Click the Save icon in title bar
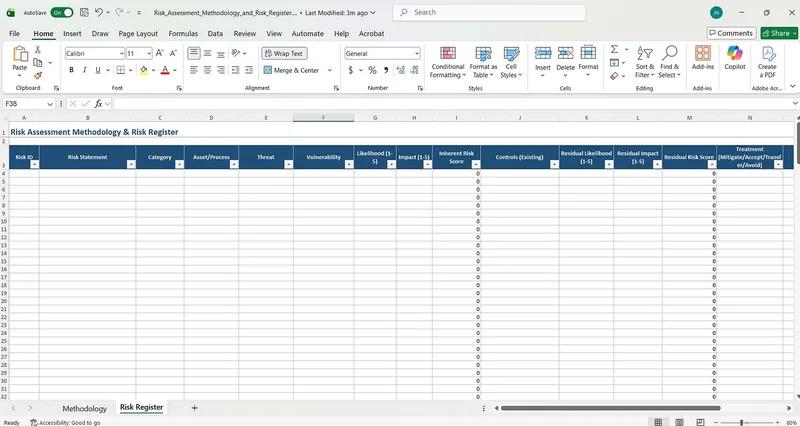 click(x=84, y=12)
